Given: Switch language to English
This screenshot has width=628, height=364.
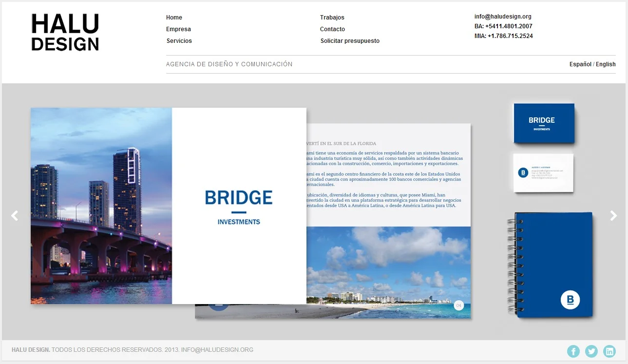Looking at the screenshot, I should point(606,64).
